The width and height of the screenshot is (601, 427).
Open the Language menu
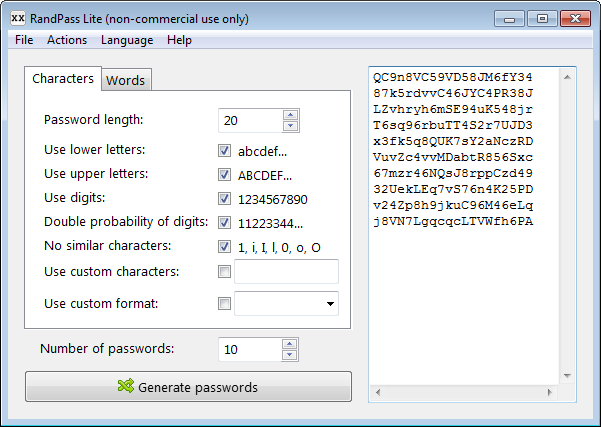click(x=127, y=40)
